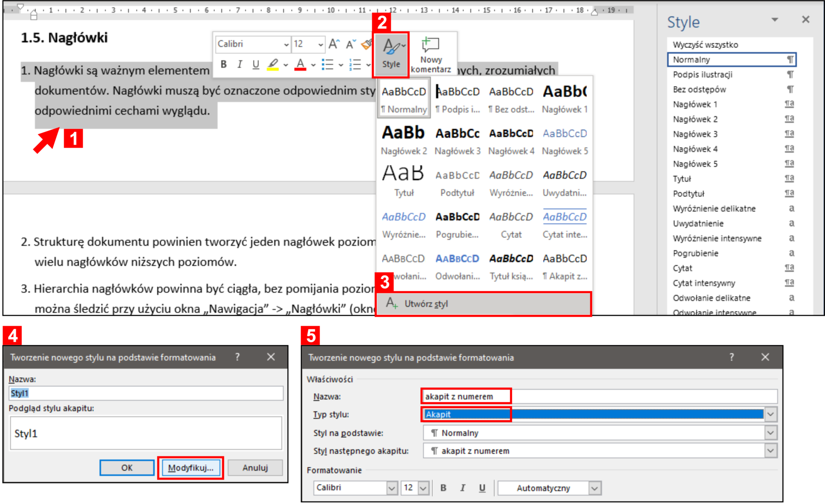Toggle Bold in the mini toolbar

tap(223, 64)
